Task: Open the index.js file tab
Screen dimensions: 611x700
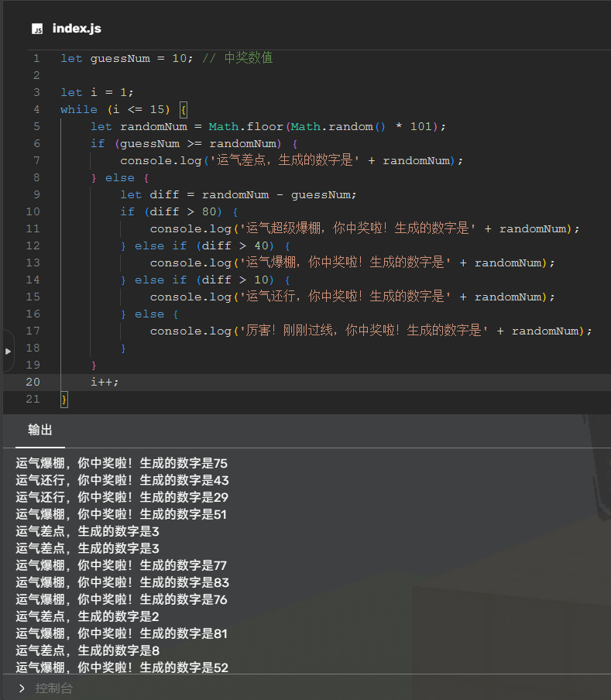Action: coord(76,29)
